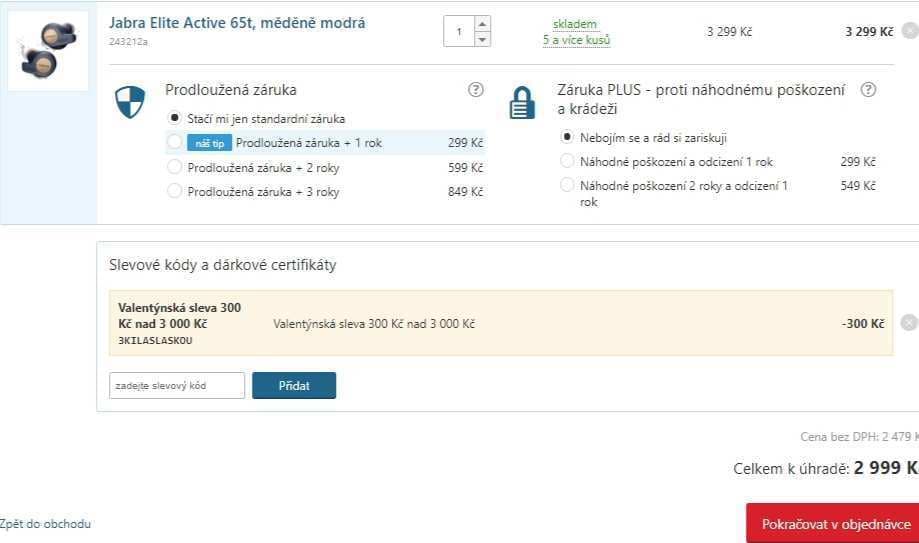Select Náhodné poškození 2 roky a odcizení 1 rok
The image size is (919, 543).
[x=567, y=185]
